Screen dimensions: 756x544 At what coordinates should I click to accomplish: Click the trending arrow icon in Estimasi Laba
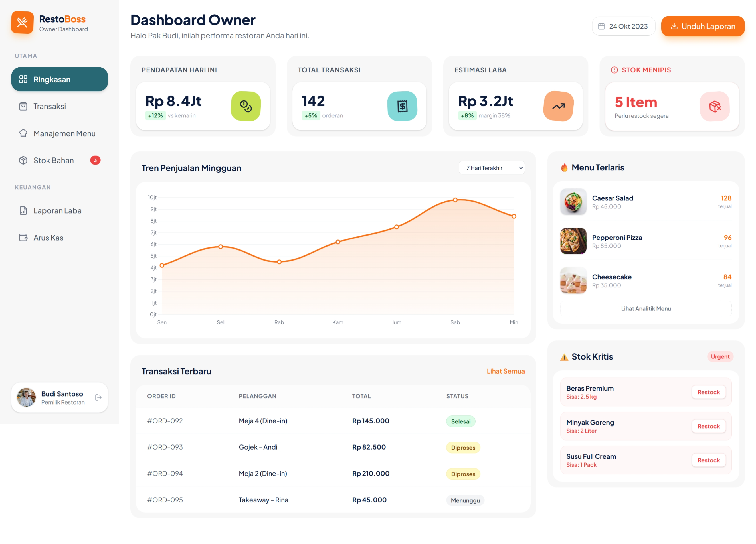pos(558,106)
